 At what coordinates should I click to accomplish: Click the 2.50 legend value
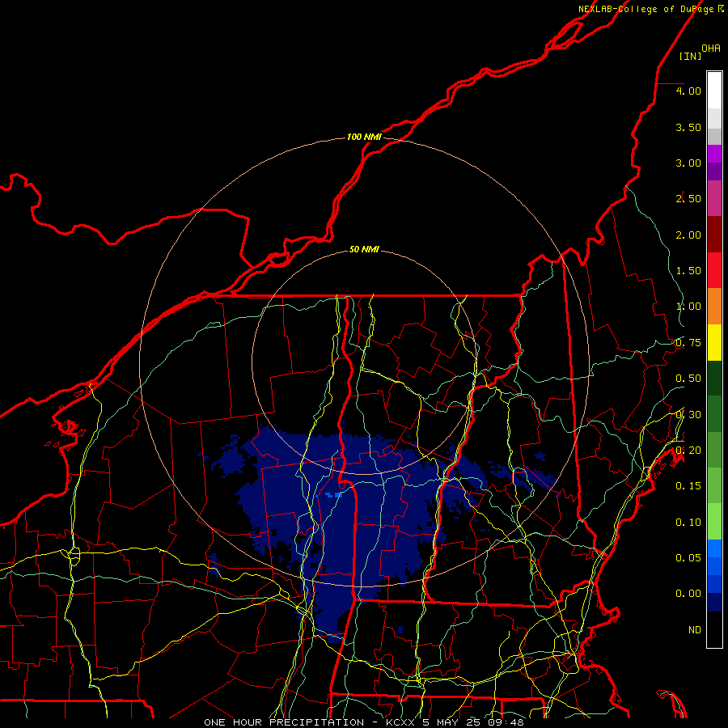(x=688, y=199)
